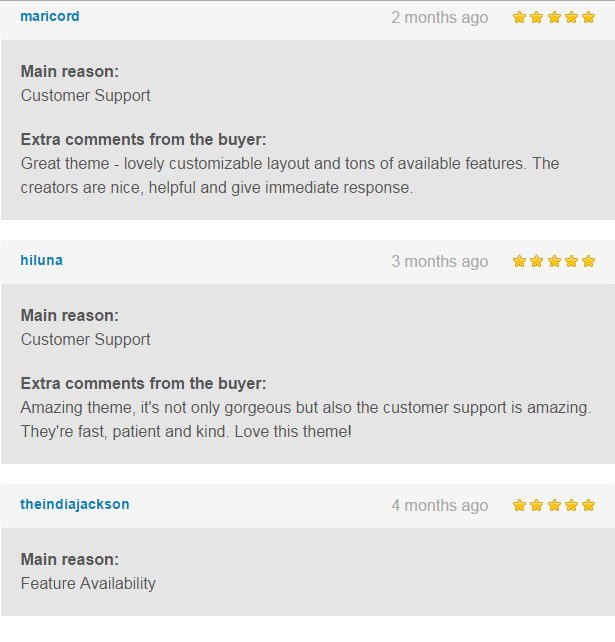
Task: Click 'Customer Support' reason in maricord's review
Action: pos(86,95)
